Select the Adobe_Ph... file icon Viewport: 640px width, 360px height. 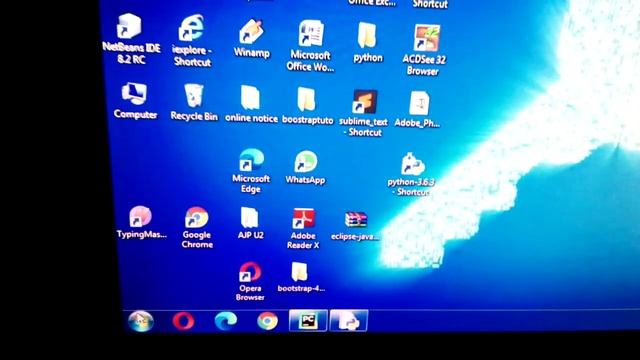pos(419,103)
